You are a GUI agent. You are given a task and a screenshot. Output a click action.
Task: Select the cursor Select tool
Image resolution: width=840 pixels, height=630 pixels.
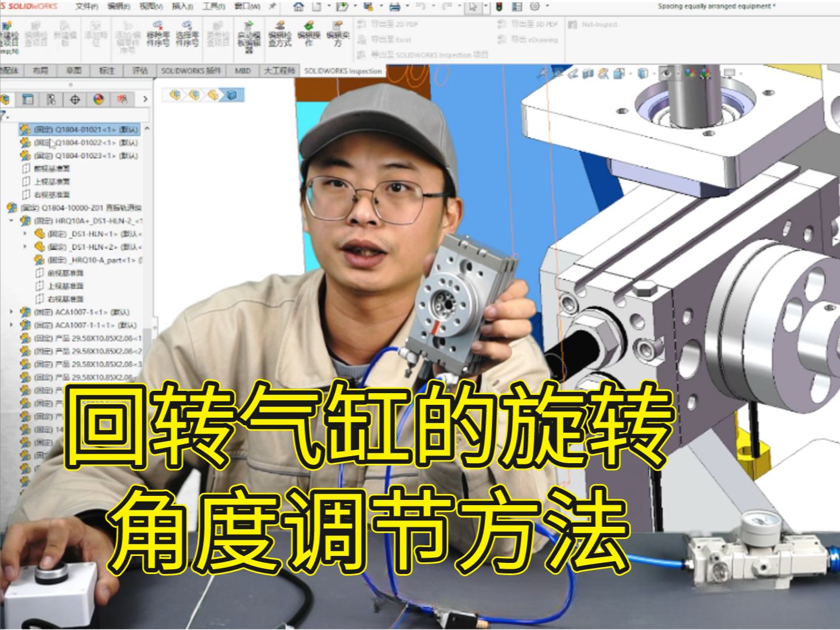[x=472, y=7]
